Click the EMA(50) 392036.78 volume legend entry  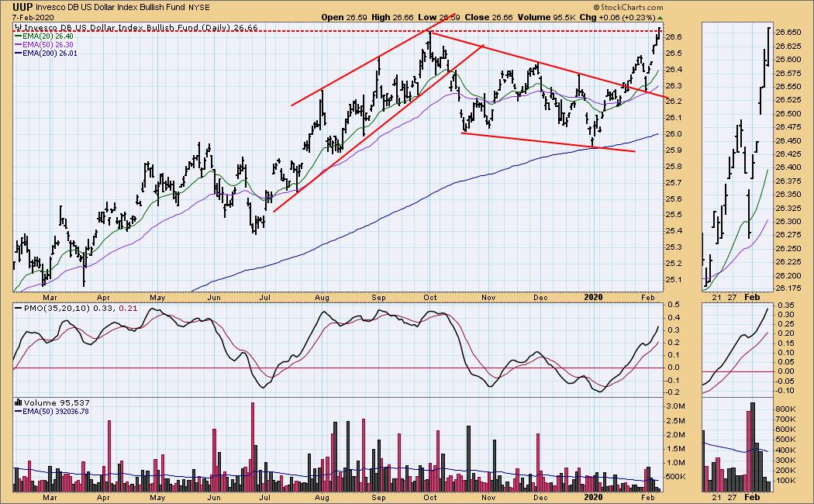pyautogui.click(x=56, y=411)
